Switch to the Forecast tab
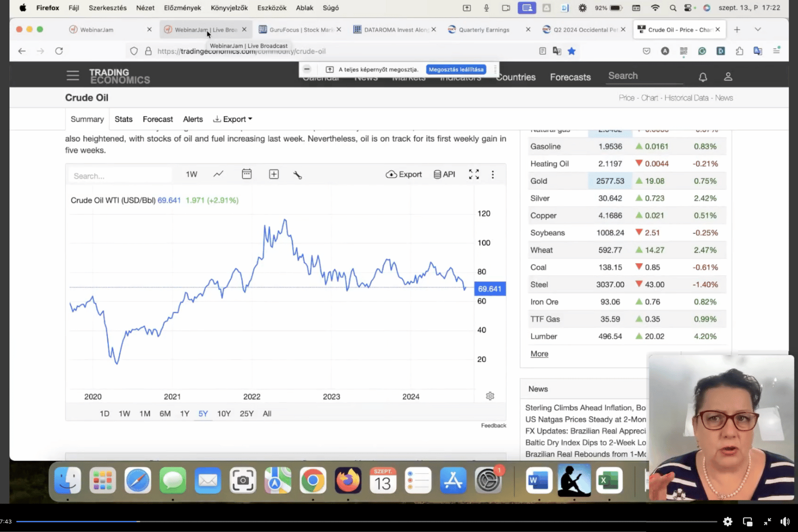This screenshot has width=798, height=532. [158, 119]
